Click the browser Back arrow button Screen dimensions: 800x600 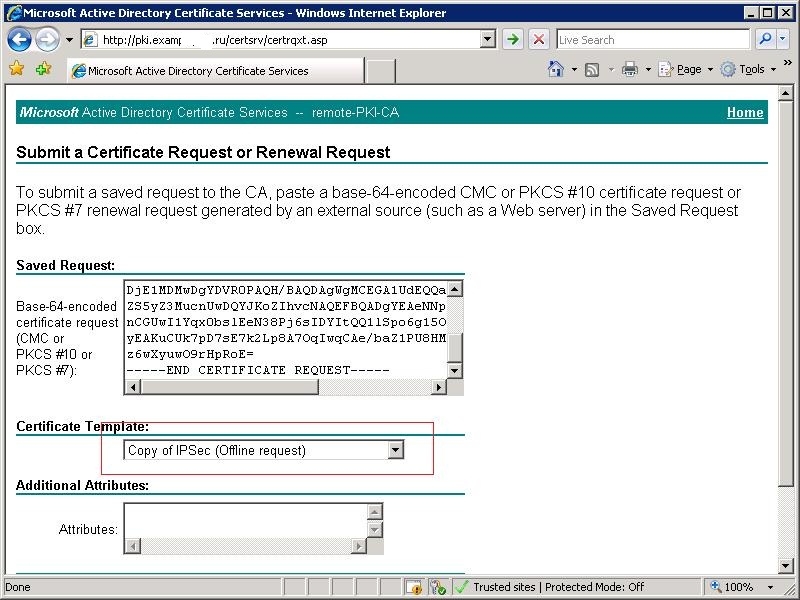click(19, 39)
